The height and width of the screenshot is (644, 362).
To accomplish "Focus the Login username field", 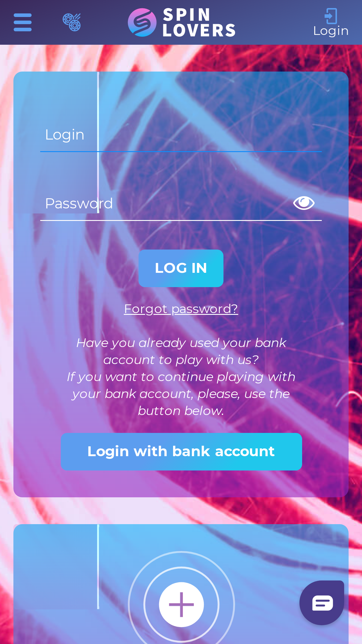I will [x=181, y=135].
